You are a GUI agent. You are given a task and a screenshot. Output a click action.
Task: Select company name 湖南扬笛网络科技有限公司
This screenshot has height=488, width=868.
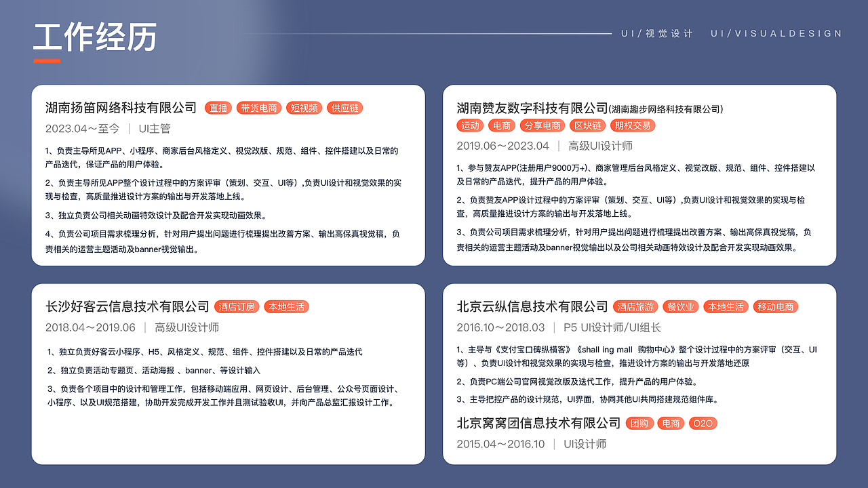click(x=121, y=108)
